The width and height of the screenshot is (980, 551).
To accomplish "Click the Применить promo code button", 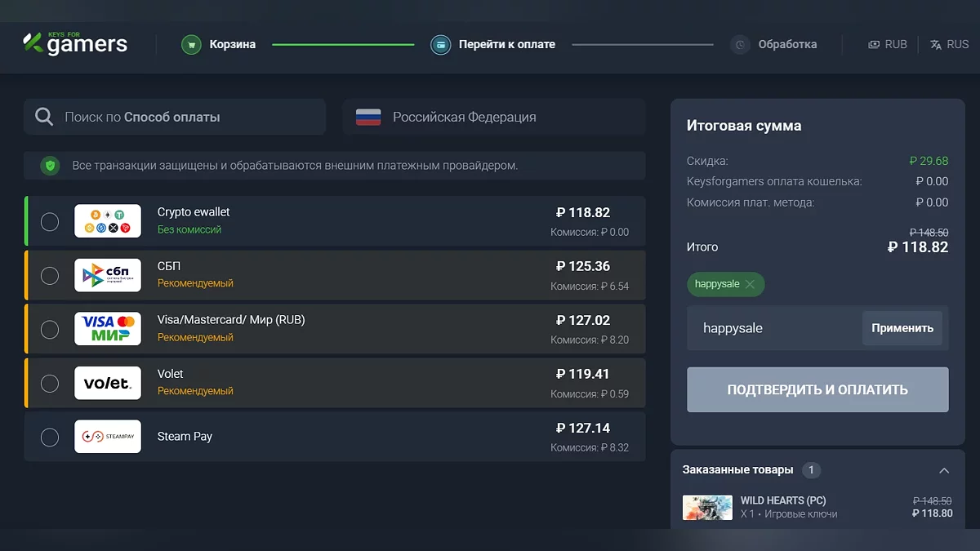I will point(902,328).
